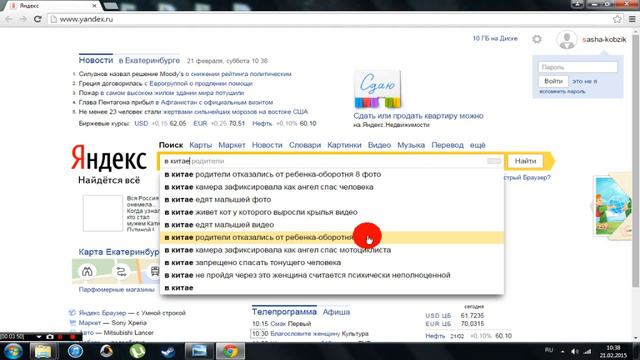The height and width of the screenshot is (360, 640).
Task: Open sasha-kobzik account name
Action: click(x=604, y=40)
